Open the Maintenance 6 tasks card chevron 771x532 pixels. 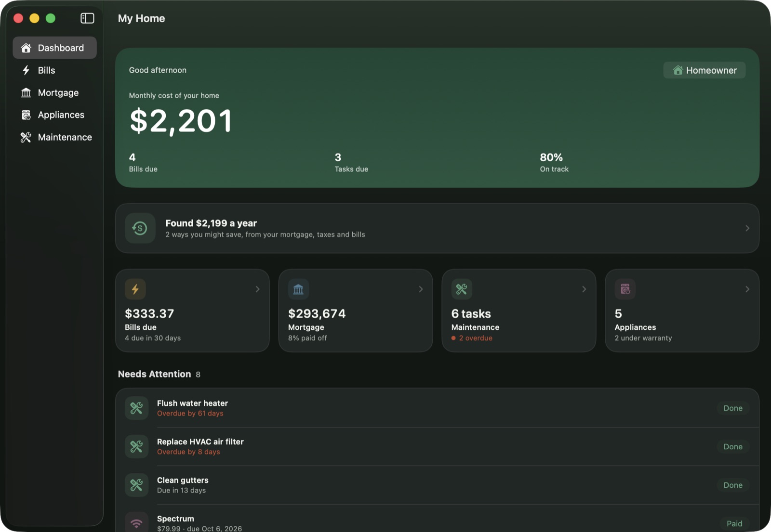pyautogui.click(x=584, y=289)
